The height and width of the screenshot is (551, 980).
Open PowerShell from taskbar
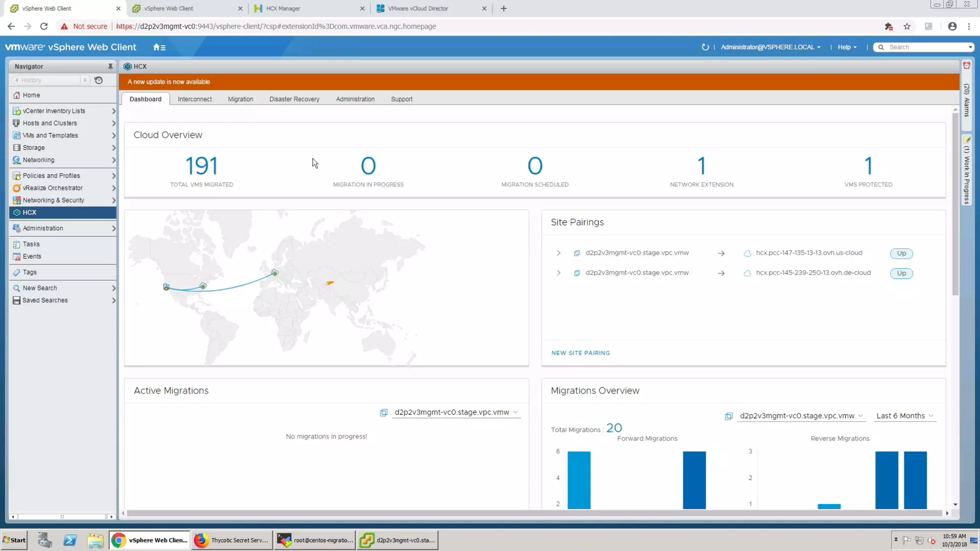pyautogui.click(x=70, y=540)
